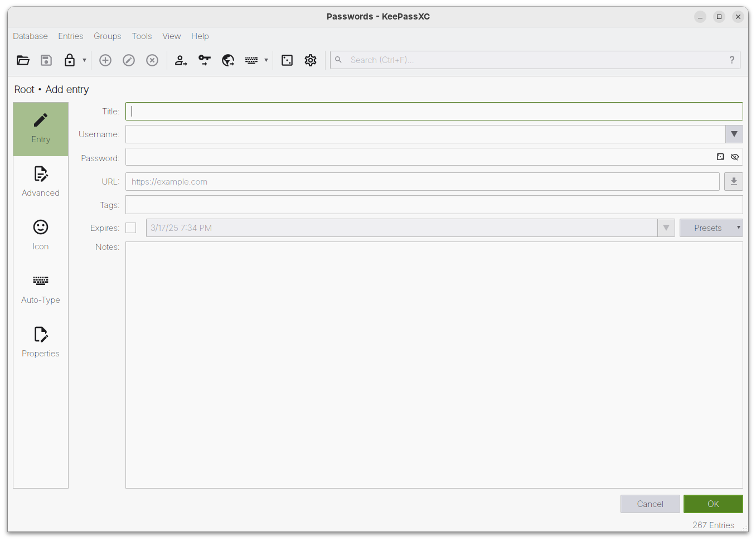
Task: Switch to the Auto-Type section
Action: coord(41,289)
